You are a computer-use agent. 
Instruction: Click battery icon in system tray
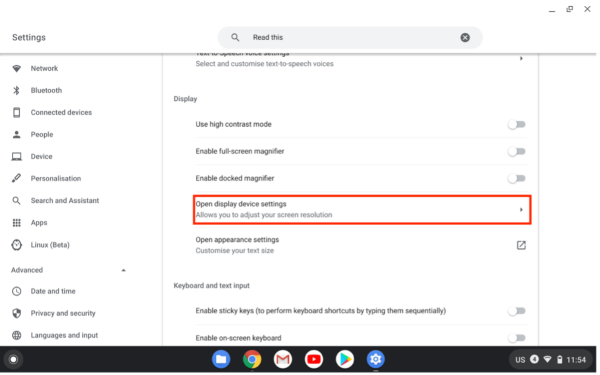(x=559, y=359)
